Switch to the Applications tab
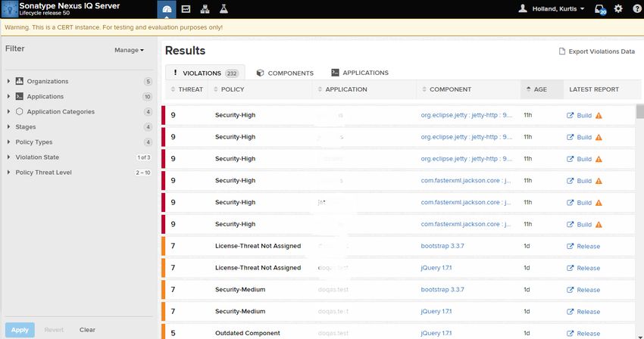 pos(360,73)
